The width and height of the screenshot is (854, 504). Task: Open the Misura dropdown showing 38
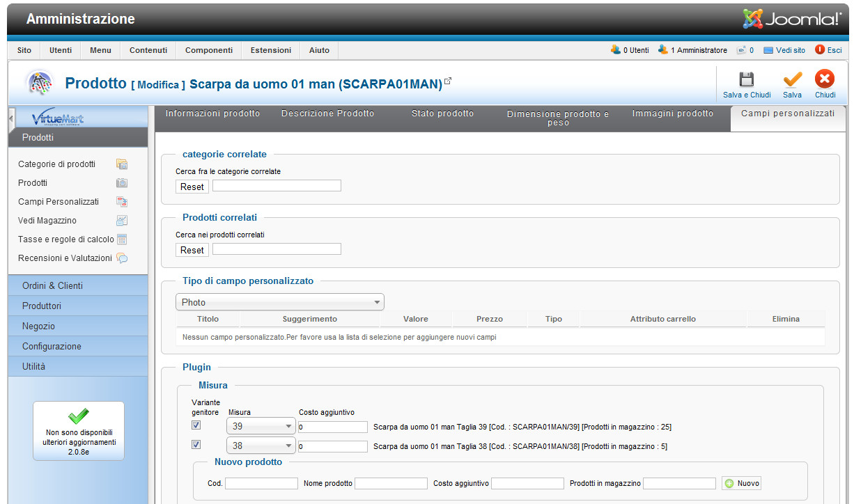pyautogui.click(x=261, y=446)
